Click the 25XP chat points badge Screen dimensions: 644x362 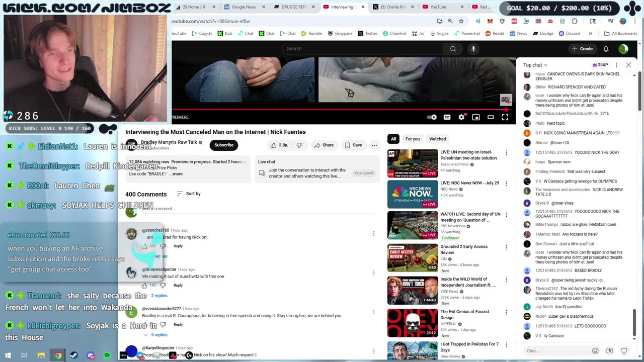click(600, 65)
